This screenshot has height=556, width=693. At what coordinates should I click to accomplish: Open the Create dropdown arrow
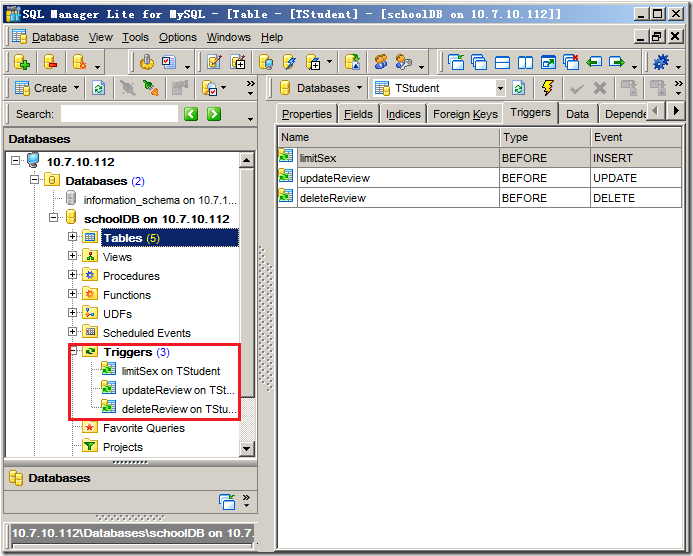click(x=76, y=88)
